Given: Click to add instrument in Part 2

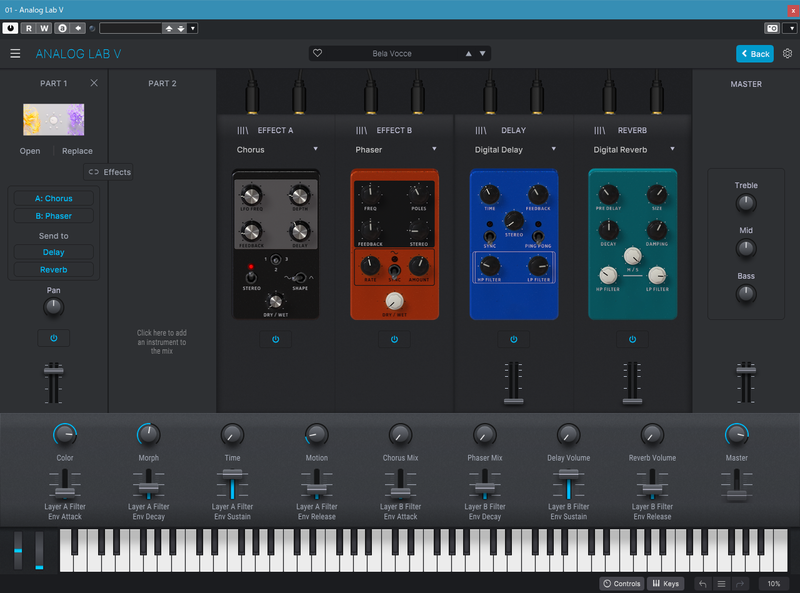Looking at the screenshot, I should pyautogui.click(x=162, y=342).
